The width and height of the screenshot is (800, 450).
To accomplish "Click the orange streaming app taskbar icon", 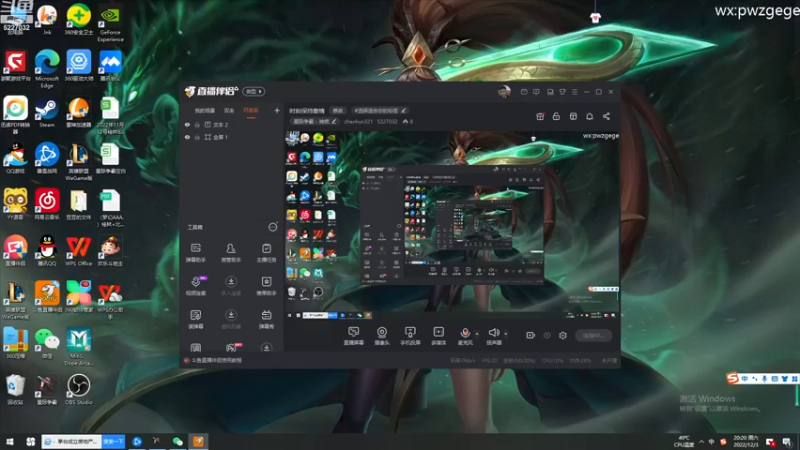I will [198, 442].
